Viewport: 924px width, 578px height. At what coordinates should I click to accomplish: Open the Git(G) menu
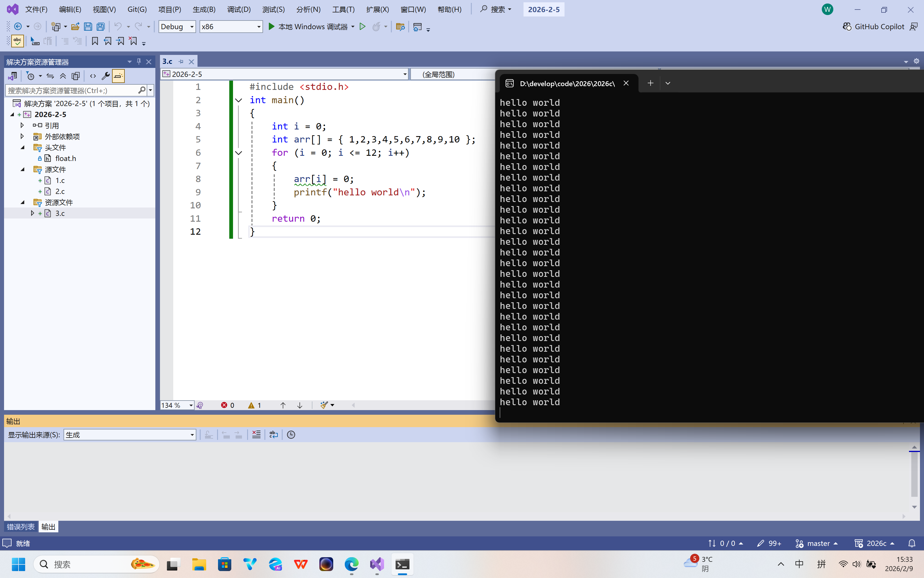click(137, 9)
